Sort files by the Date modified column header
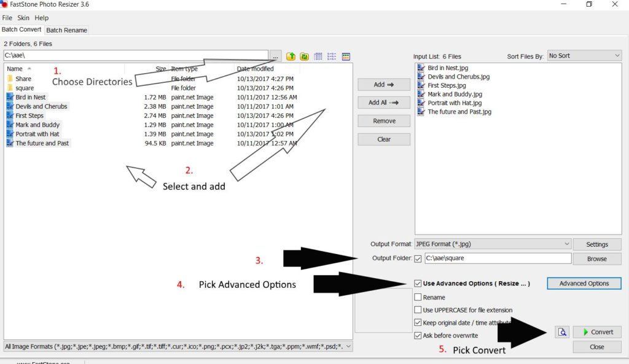This screenshot has height=364, width=629. 255,69
